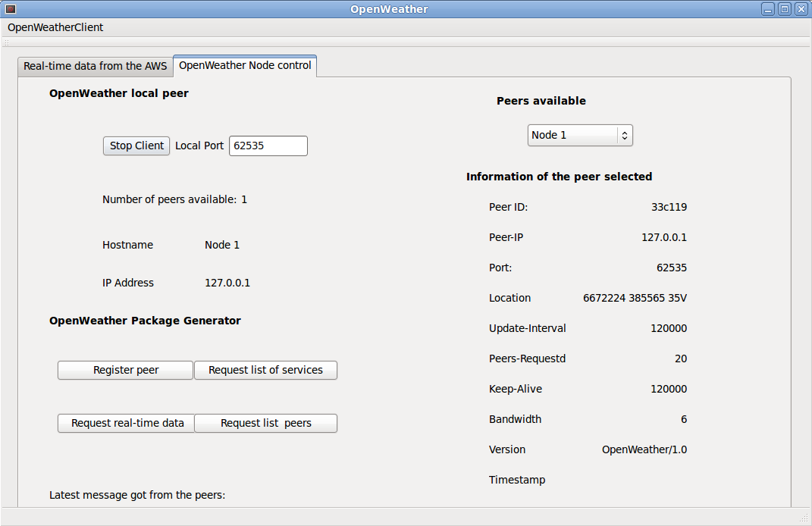Open the OpenWeatherClient menu

pos(55,27)
